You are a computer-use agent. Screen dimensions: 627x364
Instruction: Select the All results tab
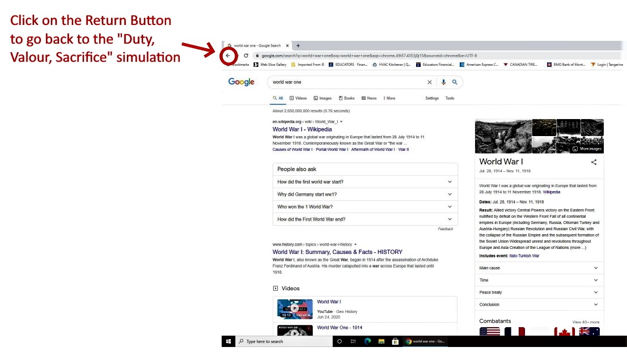tap(278, 98)
